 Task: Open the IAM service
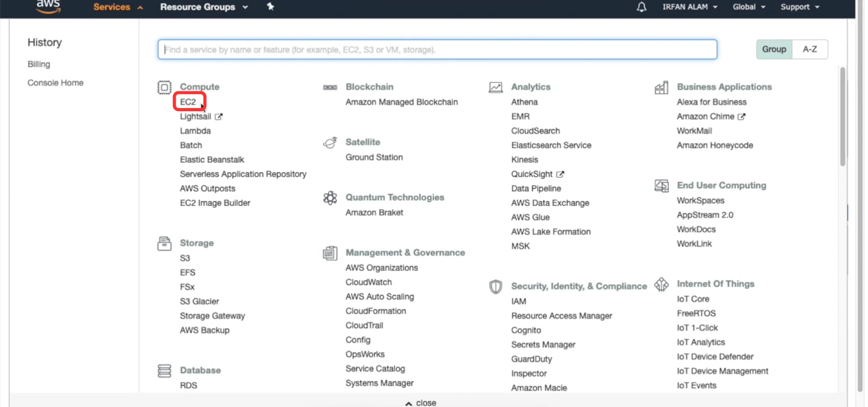(x=519, y=302)
